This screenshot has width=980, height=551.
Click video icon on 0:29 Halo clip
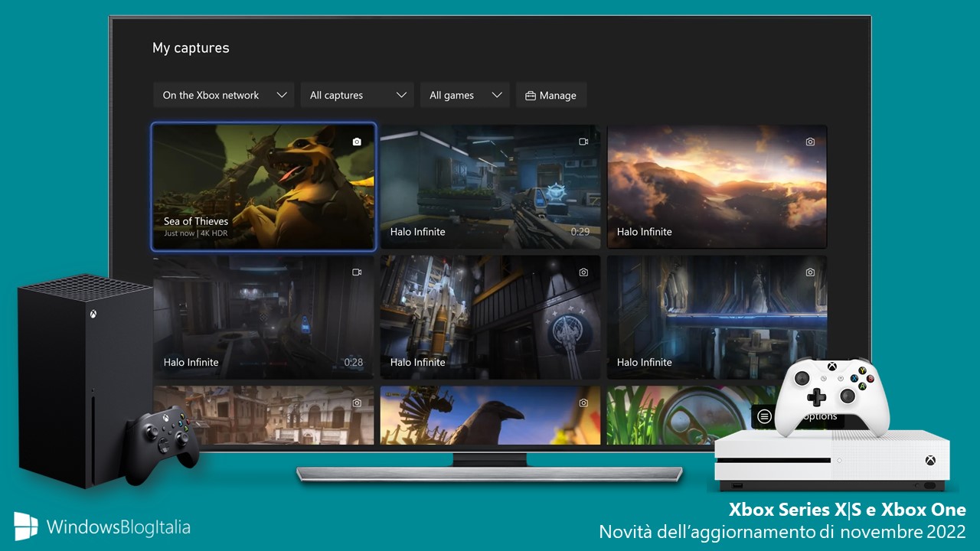tap(583, 142)
